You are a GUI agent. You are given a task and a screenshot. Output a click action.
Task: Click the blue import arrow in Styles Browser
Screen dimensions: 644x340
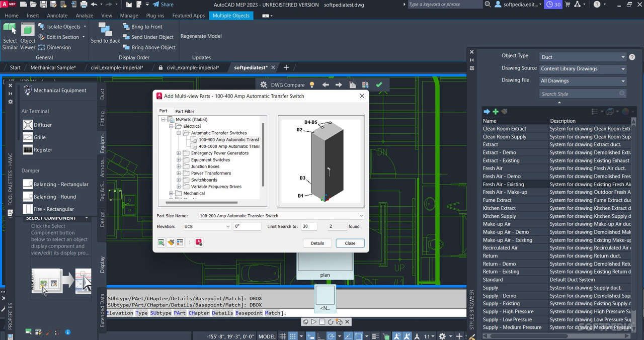pyautogui.click(x=487, y=112)
